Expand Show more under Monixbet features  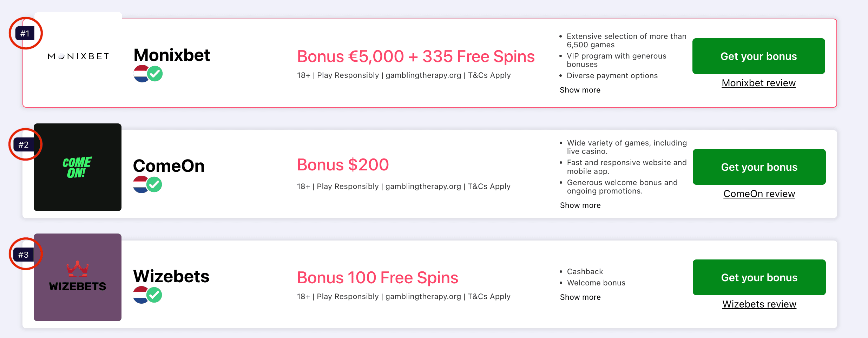[x=580, y=90]
